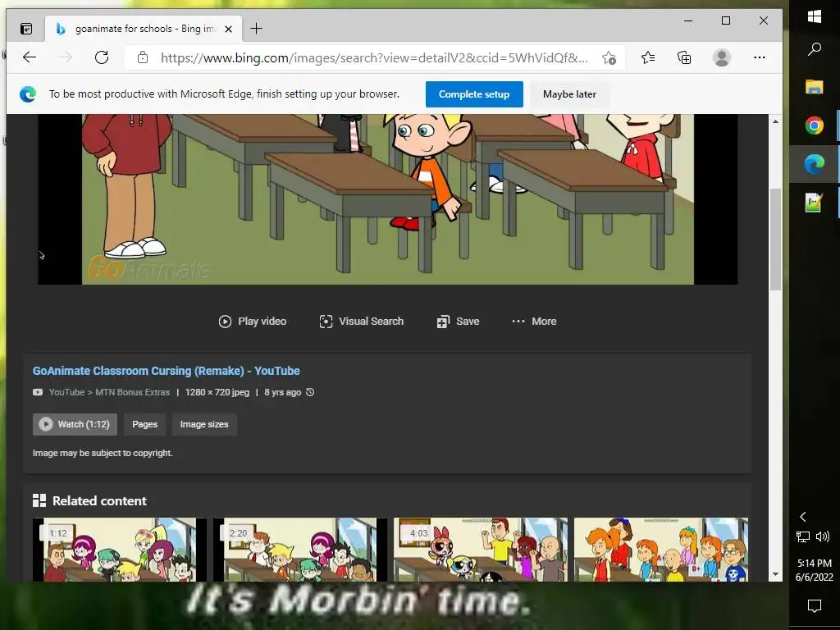Click the 8 yrs ago history icon

pyautogui.click(x=310, y=392)
